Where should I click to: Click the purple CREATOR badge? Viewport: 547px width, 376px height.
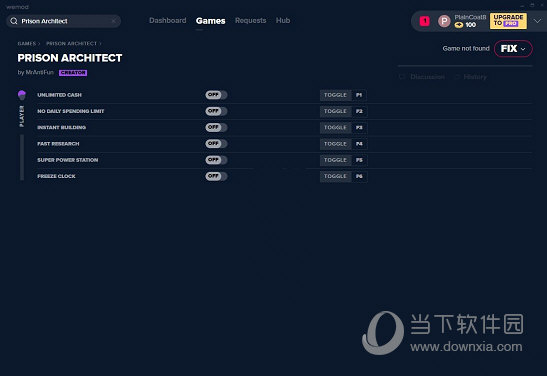[73, 73]
